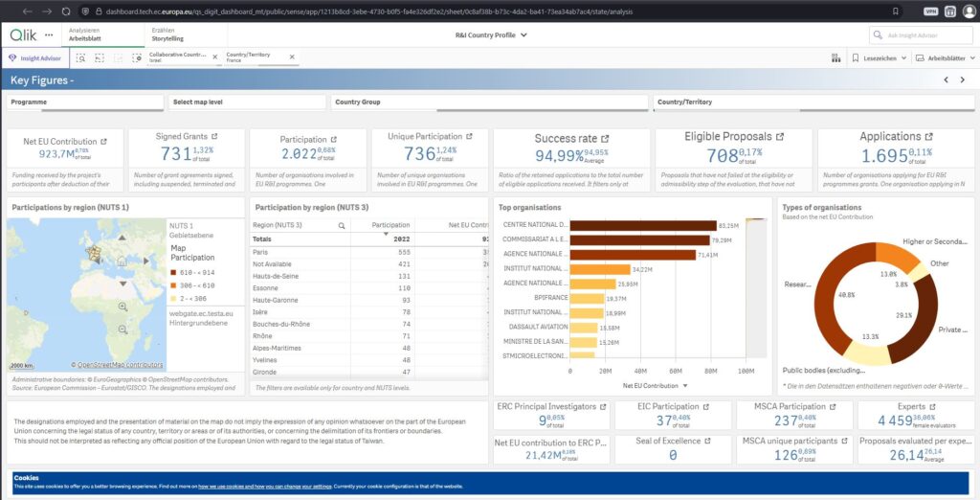Screen dimensions: 980x500
Task: Open Net EU Contribution measure dropdown under chart
Action: pos(685,386)
